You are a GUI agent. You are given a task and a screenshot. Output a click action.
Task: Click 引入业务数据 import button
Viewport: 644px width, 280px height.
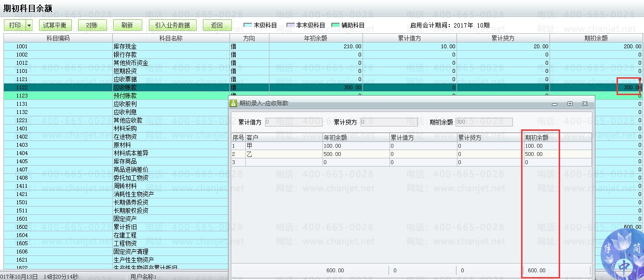tap(173, 25)
